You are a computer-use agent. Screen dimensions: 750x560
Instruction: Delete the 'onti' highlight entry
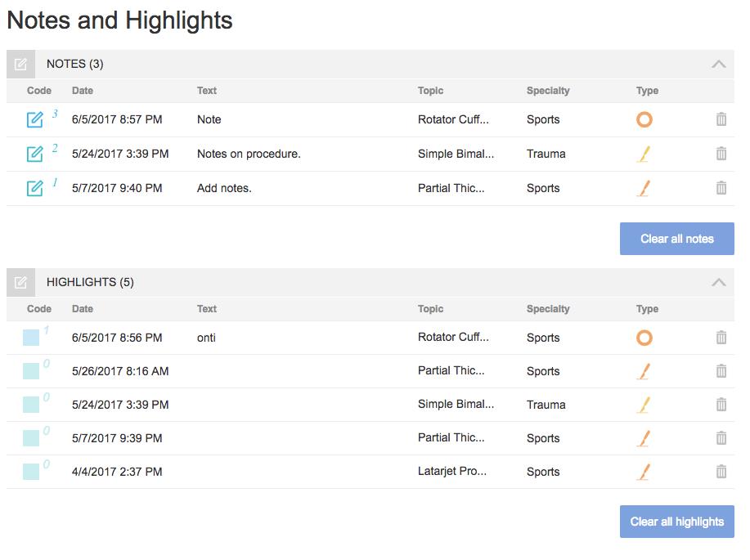[721, 338]
